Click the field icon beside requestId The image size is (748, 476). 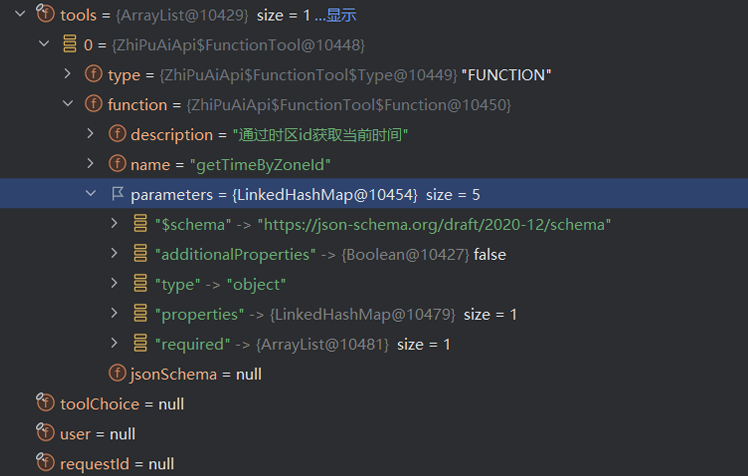point(44,464)
